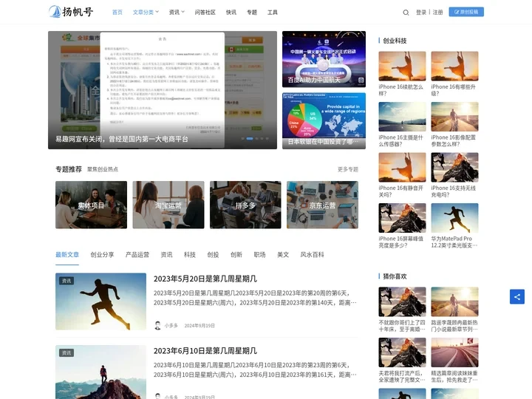Click the 登录 link
Image resolution: width=532 pixels, height=399 pixels.
click(421, 13)
